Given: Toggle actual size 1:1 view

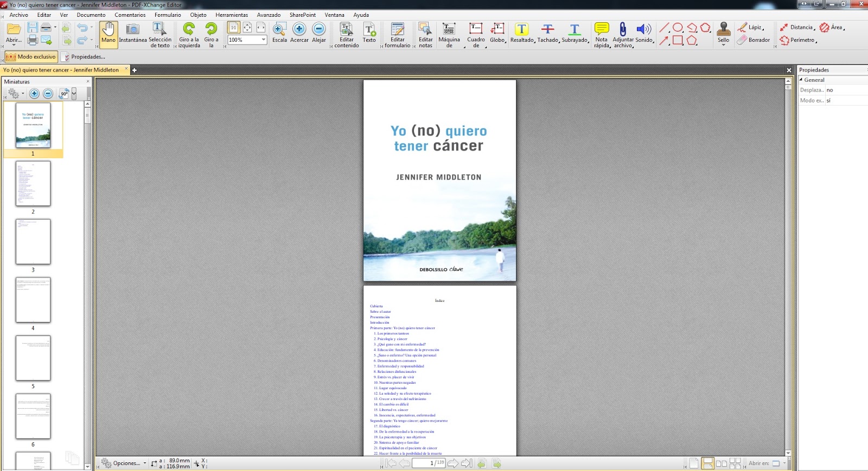Looking at the screenshot, I should 233,28.
